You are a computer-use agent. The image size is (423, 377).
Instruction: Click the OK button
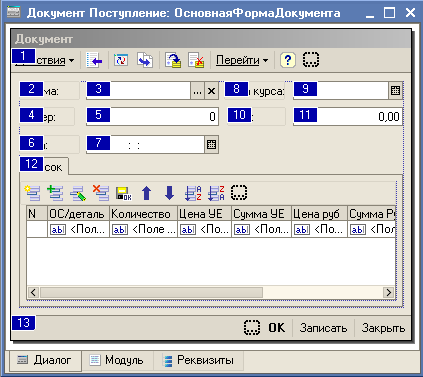tap(277, 328)
